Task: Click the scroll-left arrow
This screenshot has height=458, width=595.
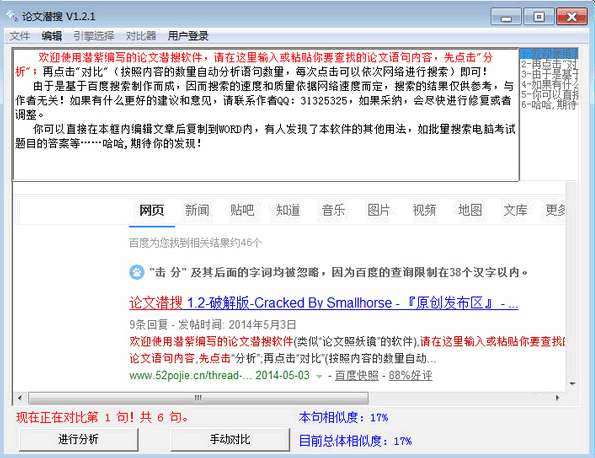Action: (20, 398)
